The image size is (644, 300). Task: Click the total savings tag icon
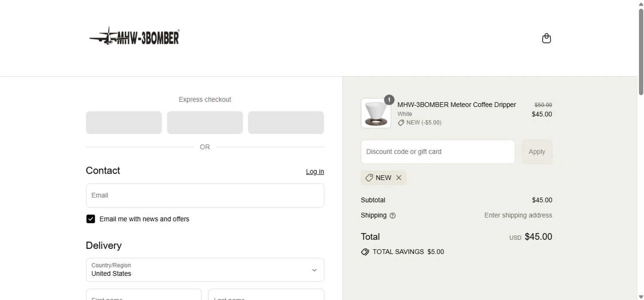pyautogui.click(x=365, y=252)
